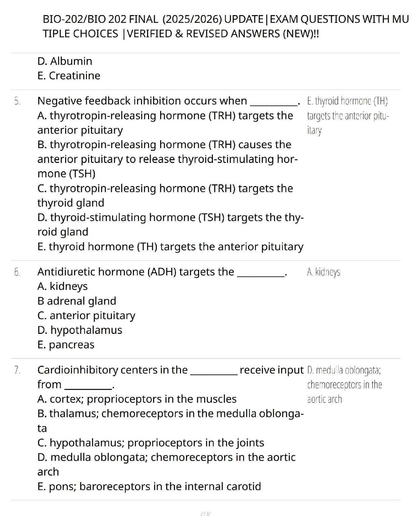Click question number 5 marker
The height and width of the screenshot is (532, 411).
pyautogui.click(x=17, y=101)
